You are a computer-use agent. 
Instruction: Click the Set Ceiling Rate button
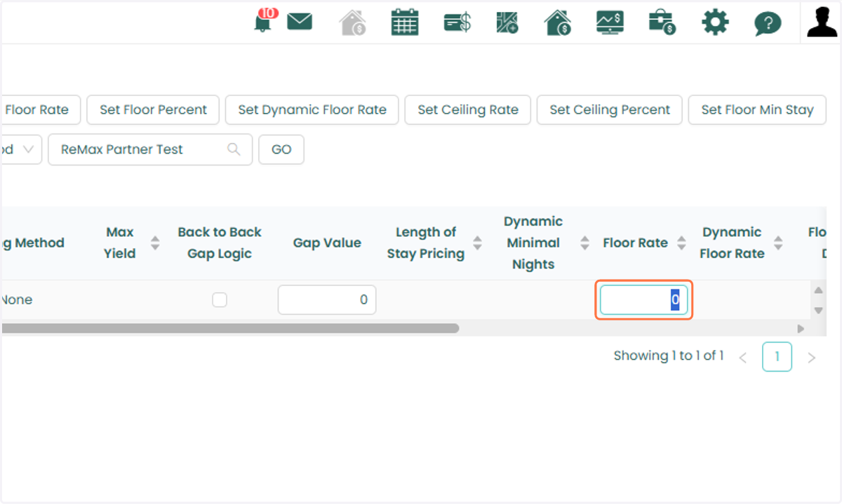point(468,110)
